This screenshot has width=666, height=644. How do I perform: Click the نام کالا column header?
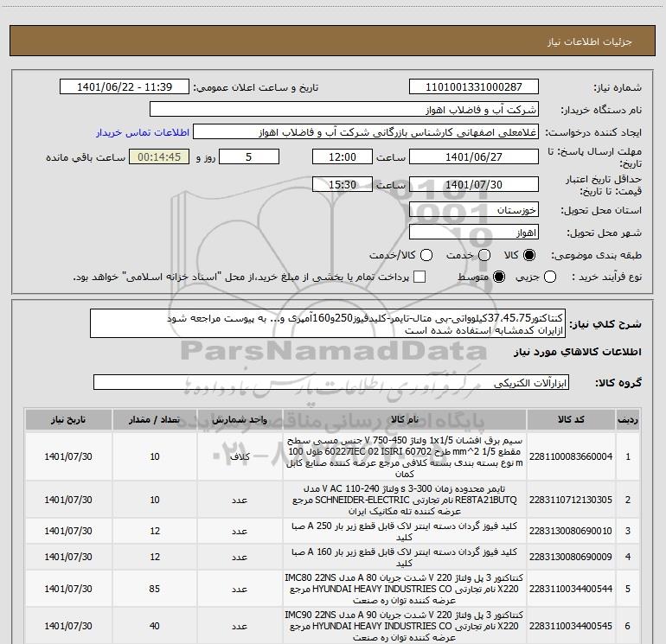(405, 420)
